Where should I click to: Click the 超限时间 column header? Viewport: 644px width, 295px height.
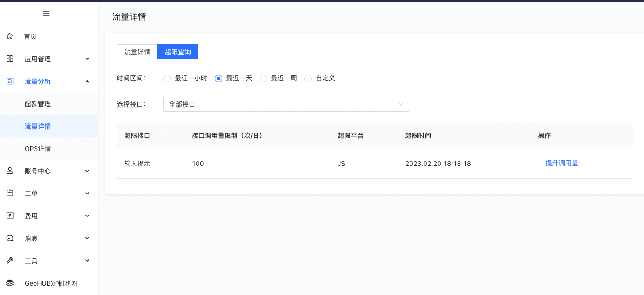[x=418, y=136]
